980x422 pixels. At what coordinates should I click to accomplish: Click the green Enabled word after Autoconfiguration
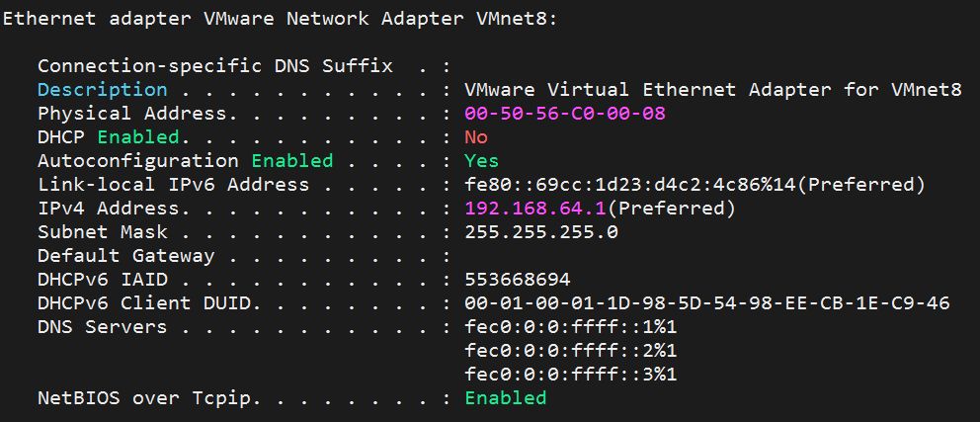292,161
